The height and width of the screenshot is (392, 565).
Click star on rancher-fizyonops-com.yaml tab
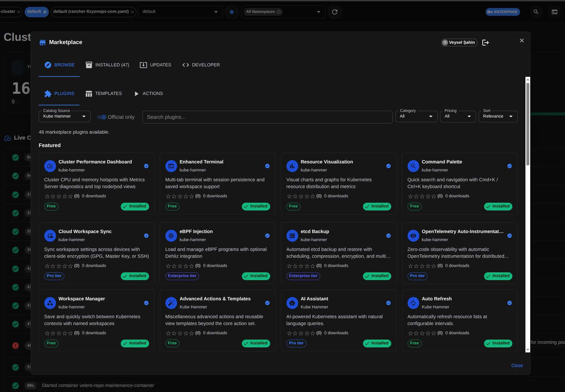tap(132, 12)
